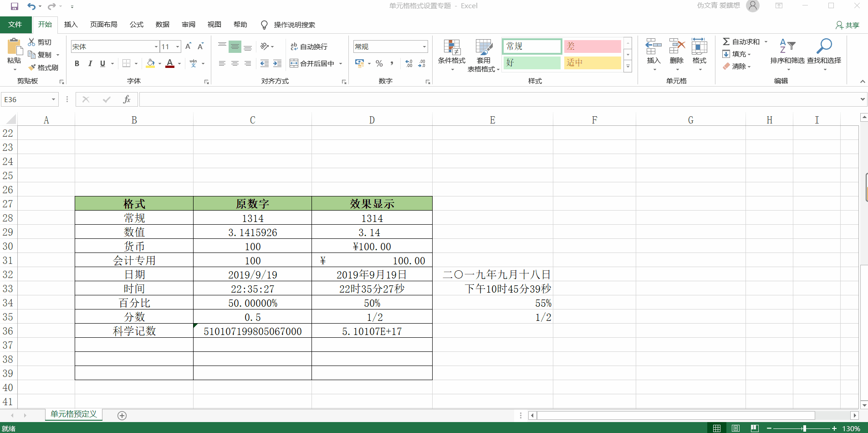Click the increase indent icon

(x=277, y=63)
